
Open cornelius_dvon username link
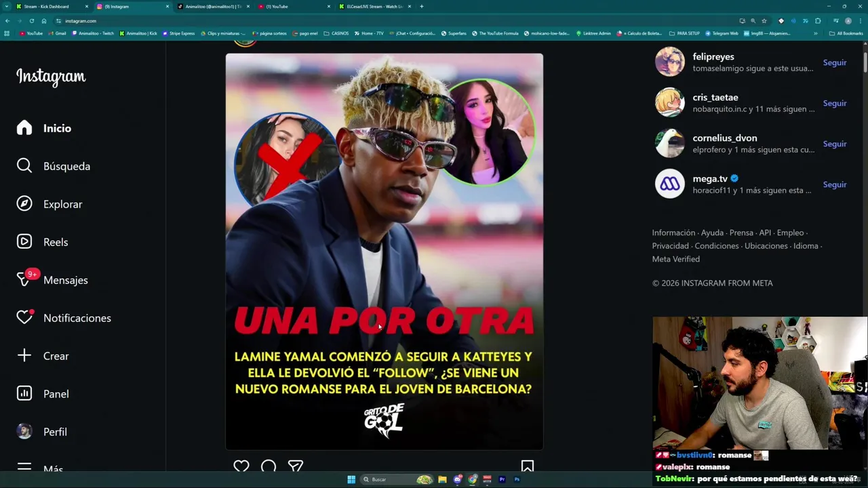[x=725, y=138]
